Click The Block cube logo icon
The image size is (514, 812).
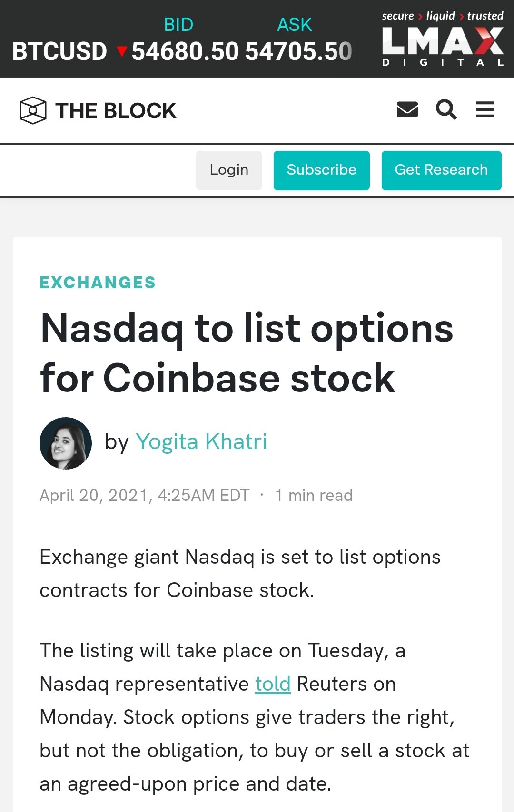click(33, 110)
